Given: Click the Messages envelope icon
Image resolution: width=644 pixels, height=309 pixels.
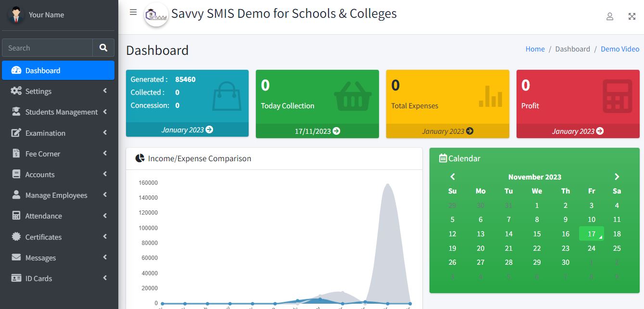Looking at the screenshot, I should coord(16,257).
